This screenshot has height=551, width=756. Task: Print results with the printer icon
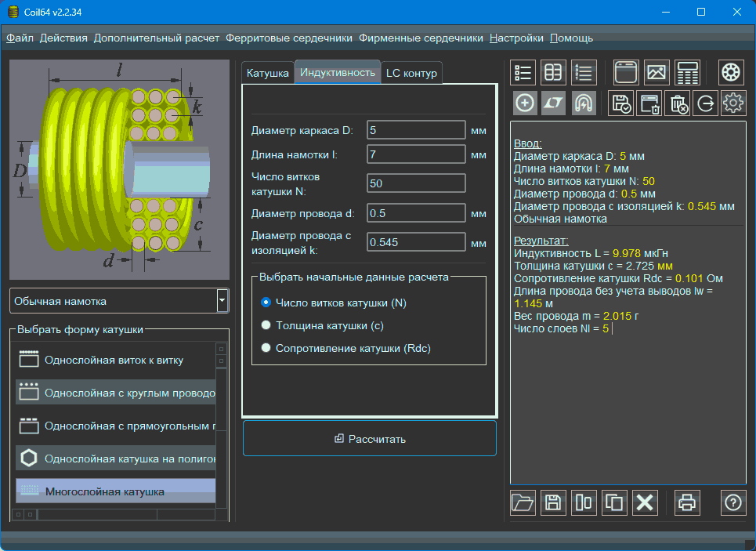(x=687, y=502)
